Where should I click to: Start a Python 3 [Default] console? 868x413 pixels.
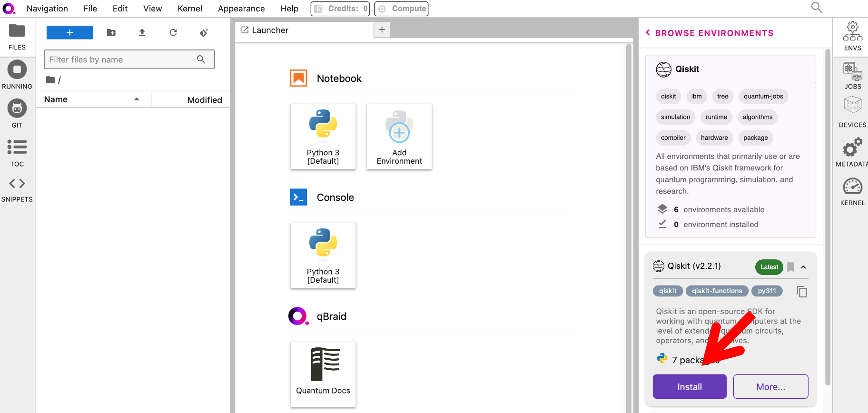point(323,256)
